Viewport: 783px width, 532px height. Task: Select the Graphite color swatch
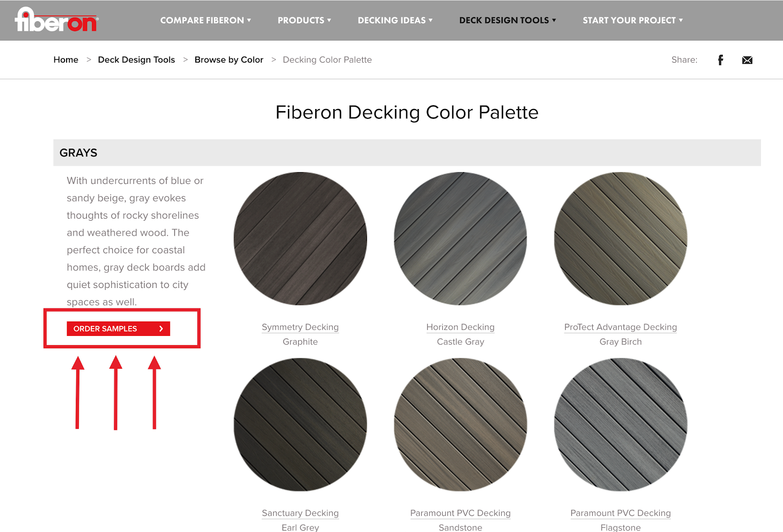pos(300,239)
